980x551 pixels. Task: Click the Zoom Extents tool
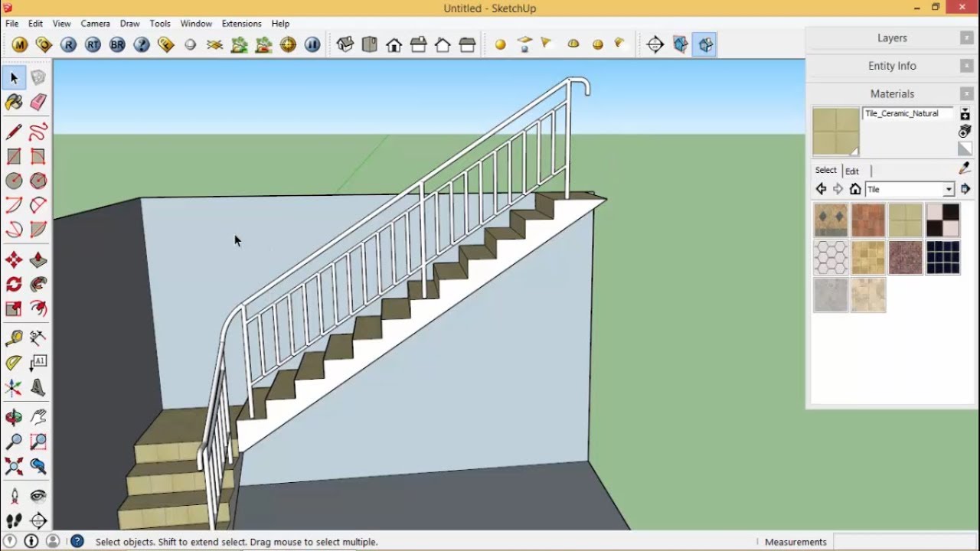coord(14,466)
